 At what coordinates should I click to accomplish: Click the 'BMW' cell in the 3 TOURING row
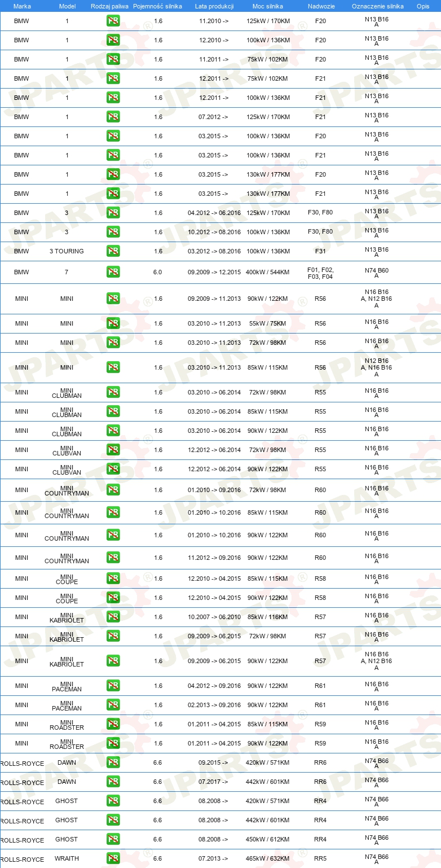tap(21, 251)
